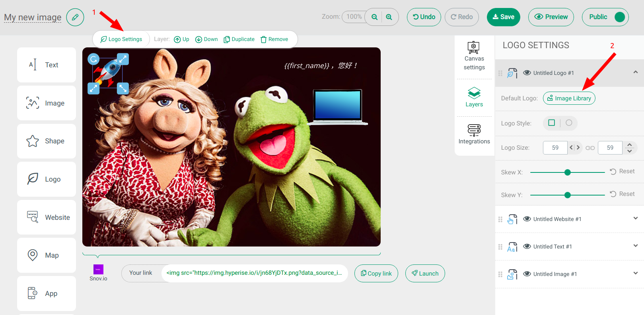Add a Logo element

point(47,179)
